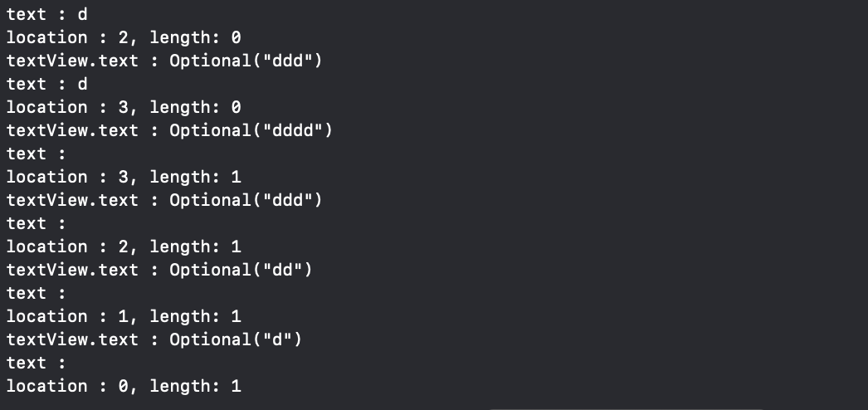868x410 pixels.
Task: Click the "location : 0, length: 1" line
Action: coord(124,386)
